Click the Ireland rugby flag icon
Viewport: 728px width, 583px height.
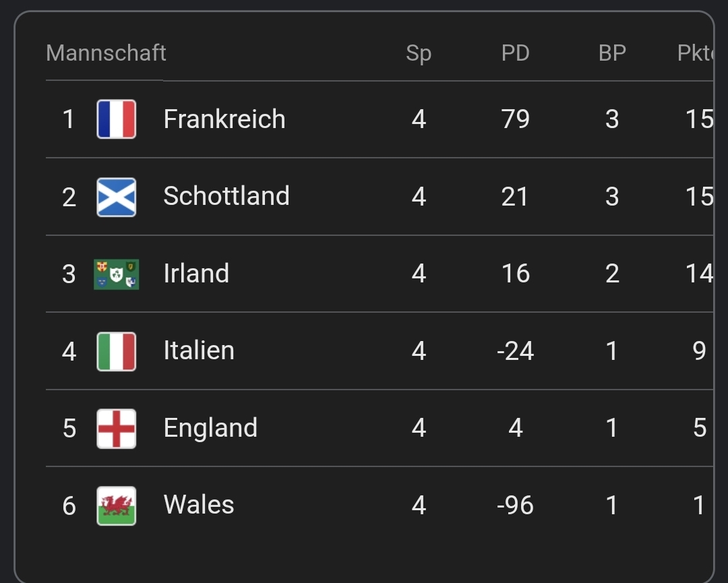coord(117,274)
